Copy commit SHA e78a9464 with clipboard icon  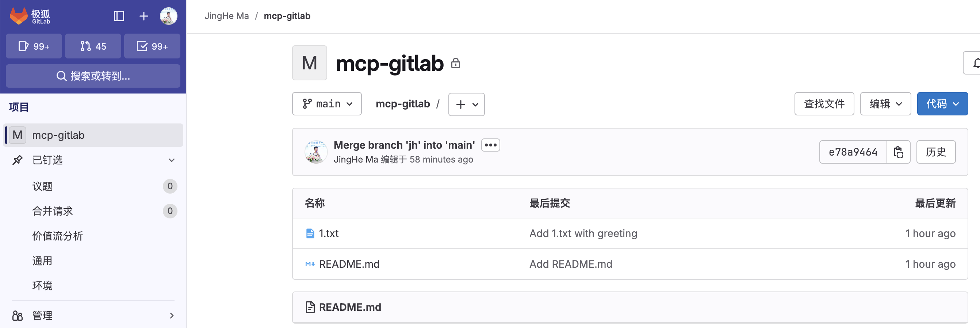898,152
